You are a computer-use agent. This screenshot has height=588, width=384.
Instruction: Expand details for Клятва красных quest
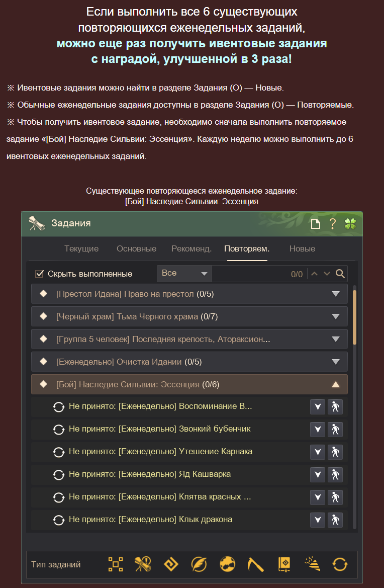coord(318,497)
